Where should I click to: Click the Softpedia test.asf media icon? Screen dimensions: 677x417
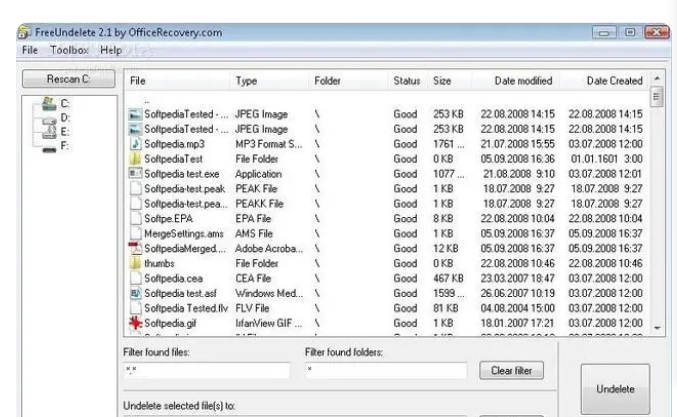point(135,293)
